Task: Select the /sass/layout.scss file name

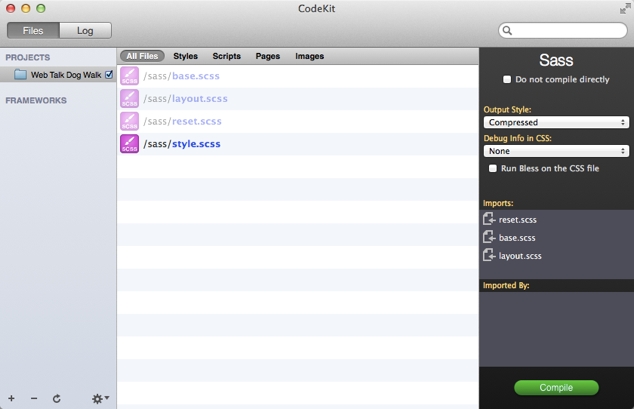Action: [185, 99]
